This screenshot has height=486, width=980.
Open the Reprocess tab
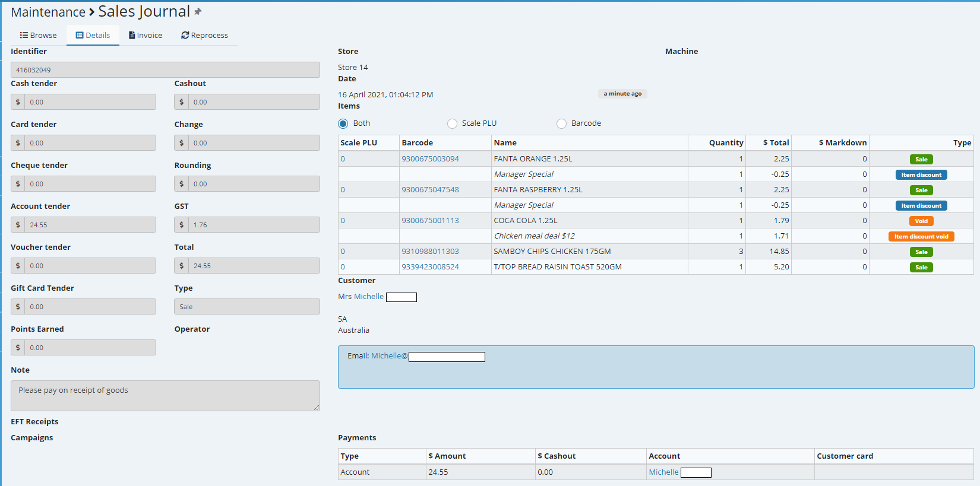(x=204, y=36)
